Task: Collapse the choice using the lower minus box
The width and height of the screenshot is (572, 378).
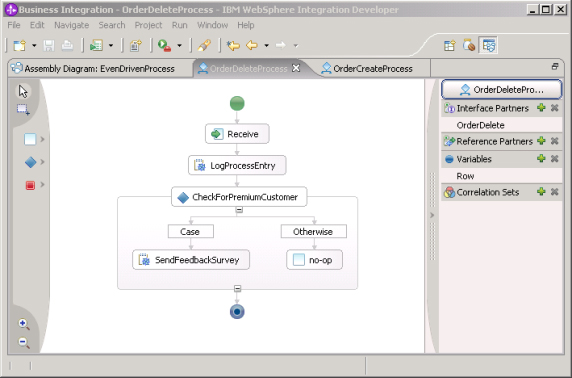Action: click(x=237, y=289)
